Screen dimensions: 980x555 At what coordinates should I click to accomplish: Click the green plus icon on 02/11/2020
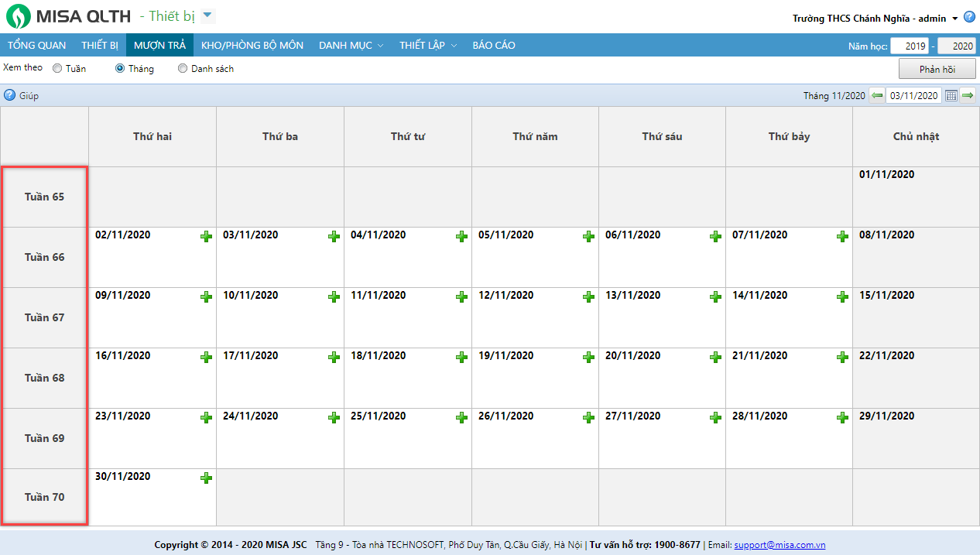(206, 236)
